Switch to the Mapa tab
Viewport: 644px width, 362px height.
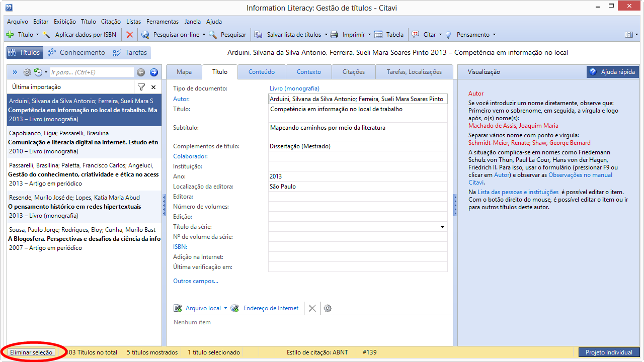pyautogui.click(x=184, y=72)
